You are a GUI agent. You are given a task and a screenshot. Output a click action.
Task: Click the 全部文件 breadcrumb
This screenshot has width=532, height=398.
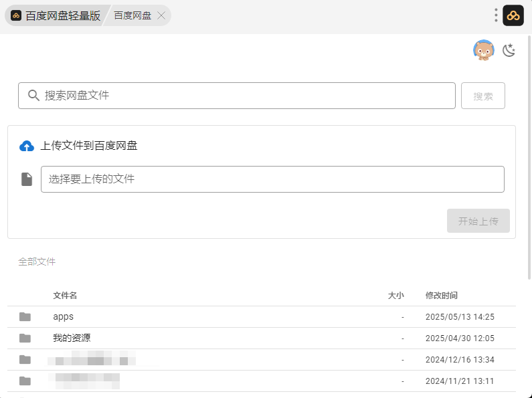(37, 262)
